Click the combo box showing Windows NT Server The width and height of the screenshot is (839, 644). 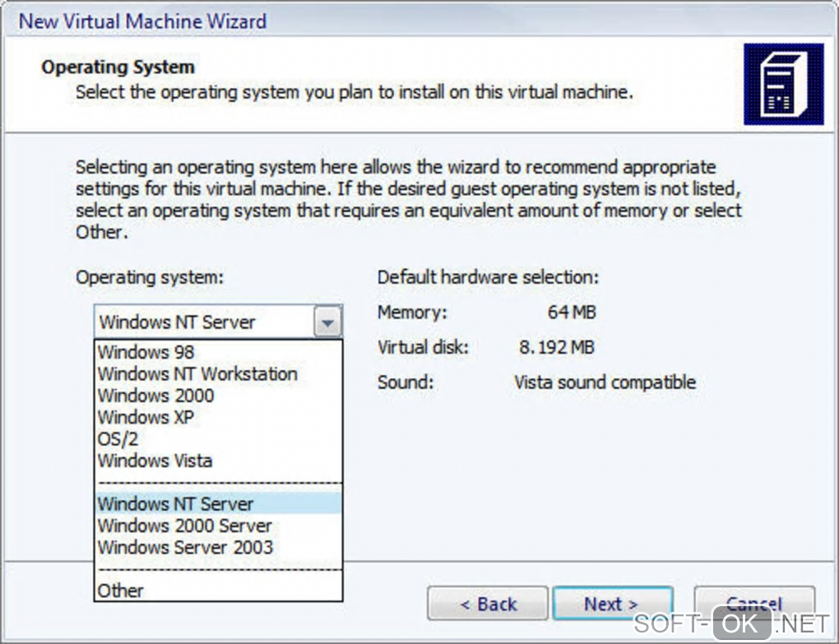(x=204, y=322)
